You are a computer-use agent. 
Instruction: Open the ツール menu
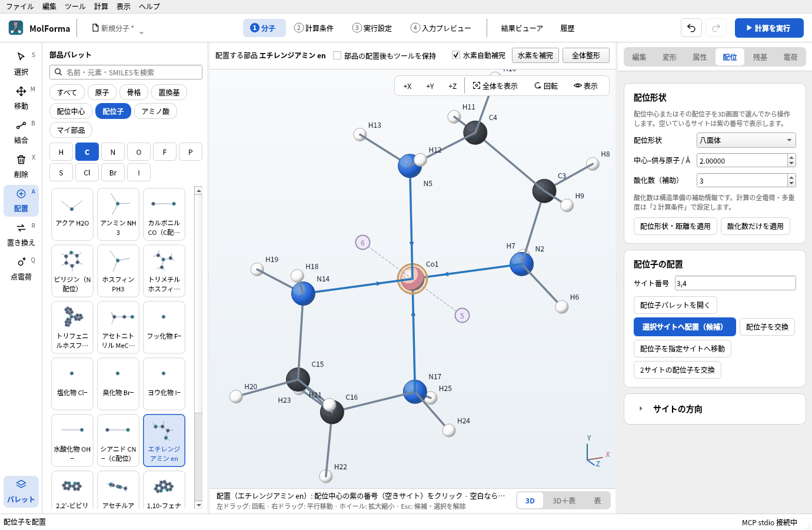pos(75,6)
